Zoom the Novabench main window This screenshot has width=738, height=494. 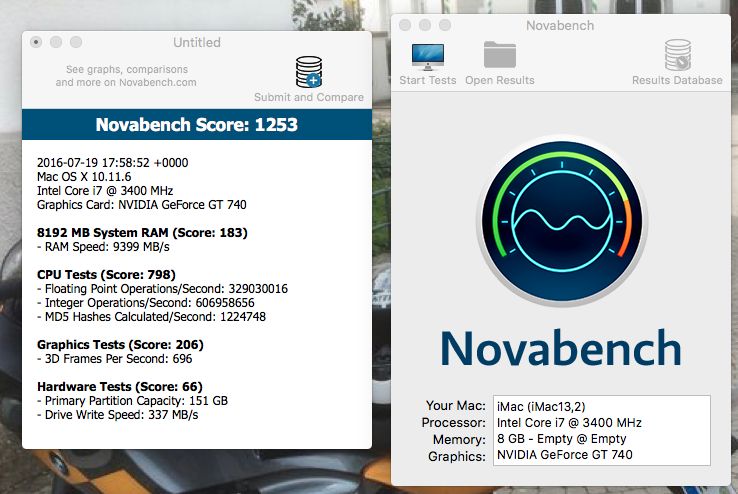[445, 25]
